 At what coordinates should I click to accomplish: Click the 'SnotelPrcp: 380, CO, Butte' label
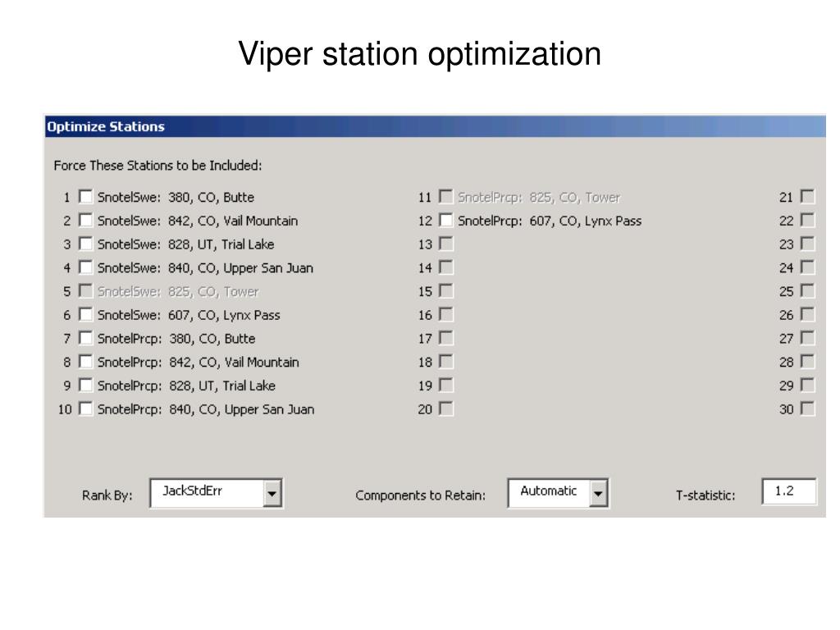[176, 339]
